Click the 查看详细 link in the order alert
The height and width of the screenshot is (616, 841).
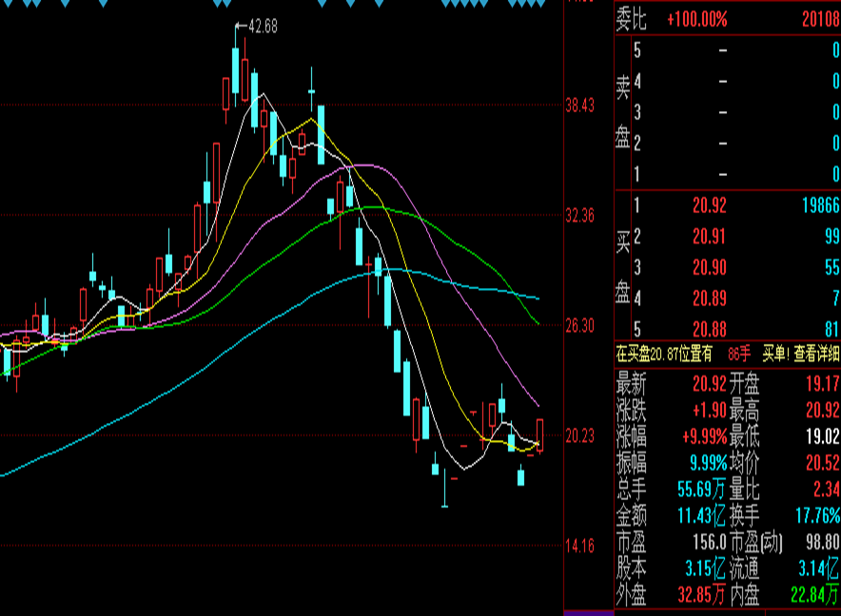pyautogui.click(x=812, y=354)
